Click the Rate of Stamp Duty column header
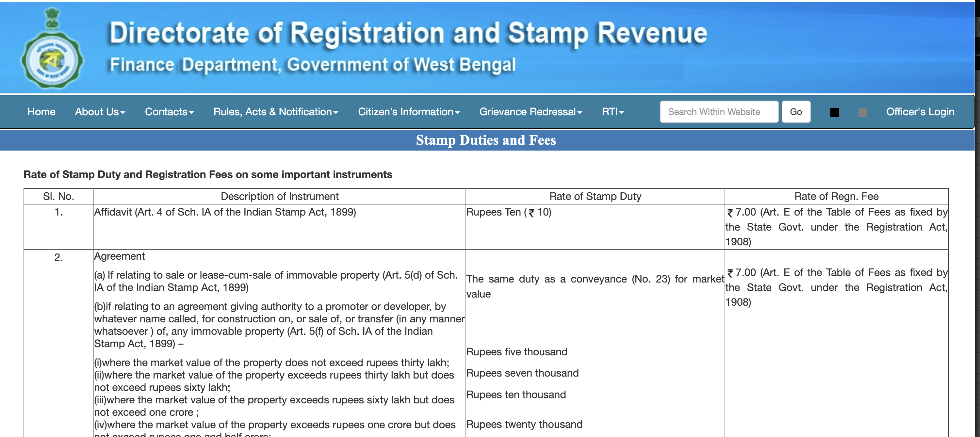This screenshot has width=980, height=437. click(595, 196)
